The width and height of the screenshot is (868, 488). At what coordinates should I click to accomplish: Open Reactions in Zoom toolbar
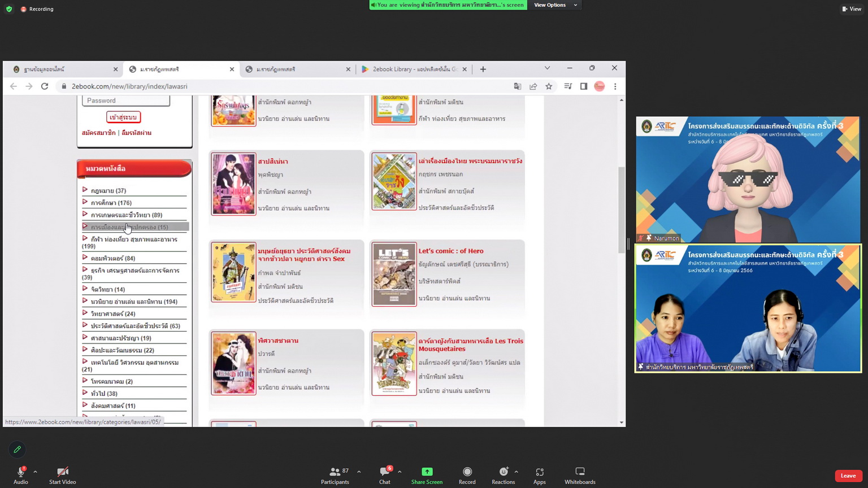[x=503, y=476]
